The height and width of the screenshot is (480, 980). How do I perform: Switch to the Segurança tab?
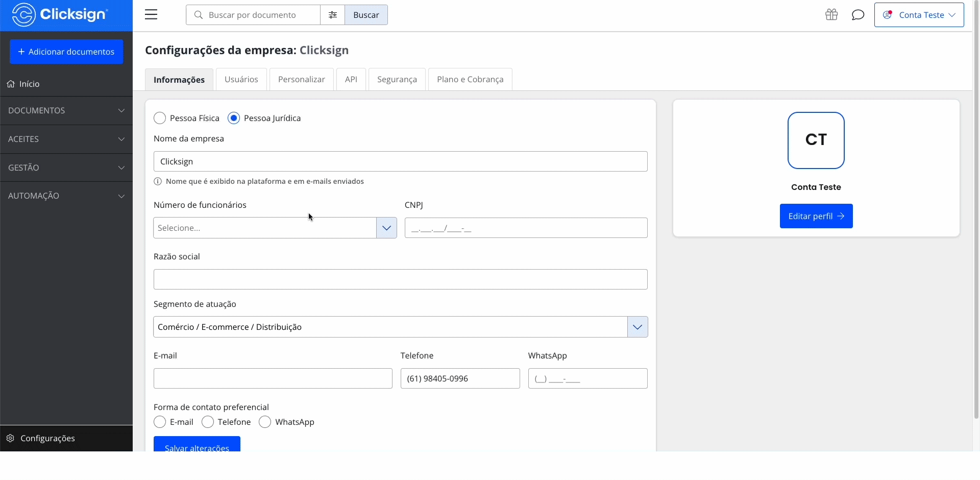397,79
